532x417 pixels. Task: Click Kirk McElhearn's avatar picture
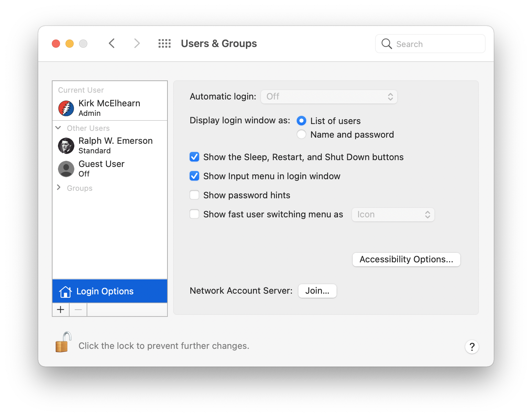point(66,108)
